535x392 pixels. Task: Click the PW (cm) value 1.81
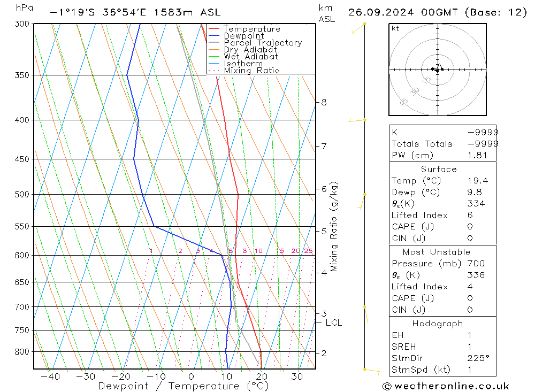(477, 155)
